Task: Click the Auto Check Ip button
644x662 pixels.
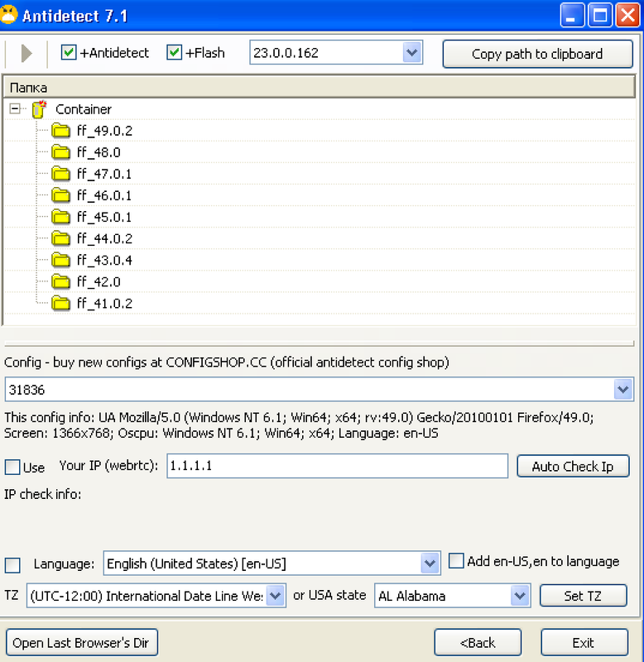Action: tap(572, 467)
